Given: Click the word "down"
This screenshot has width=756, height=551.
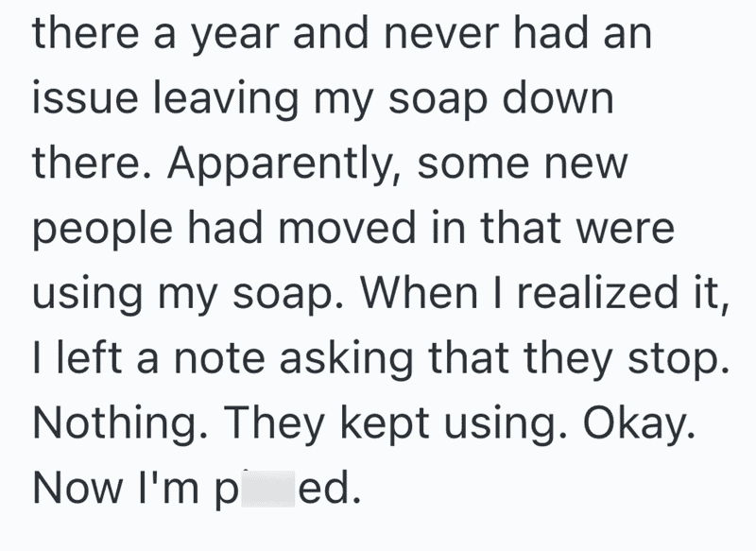Looking at the screenshot, I should (x=558, y=97).
